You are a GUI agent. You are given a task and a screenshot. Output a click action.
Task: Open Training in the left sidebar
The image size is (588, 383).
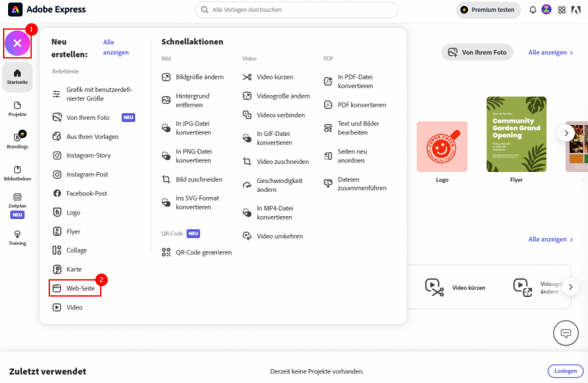coord(17,237)
